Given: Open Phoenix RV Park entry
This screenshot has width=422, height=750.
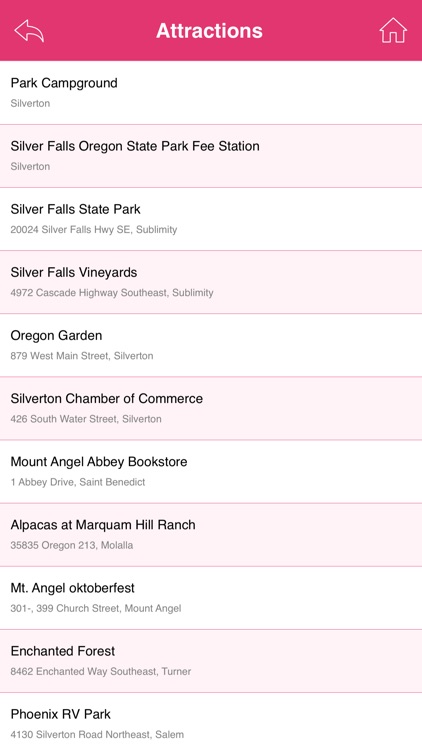Looking at the screenshot, I should 211,722.
